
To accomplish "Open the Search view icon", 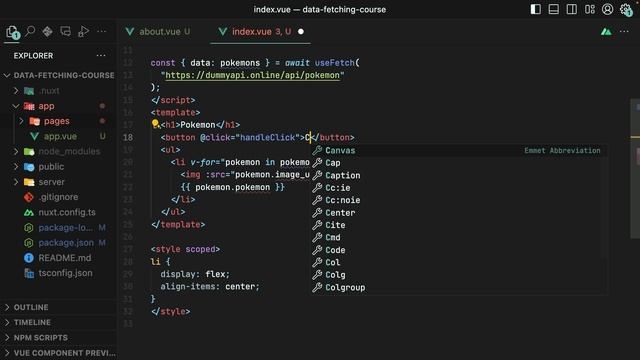I will tap(30, 31).
